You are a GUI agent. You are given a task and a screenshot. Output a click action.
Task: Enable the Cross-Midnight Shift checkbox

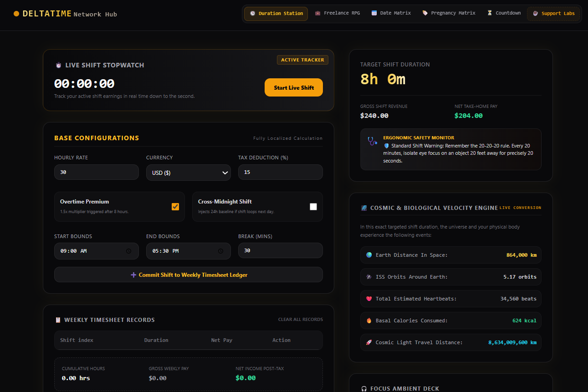tap(313, 207)
